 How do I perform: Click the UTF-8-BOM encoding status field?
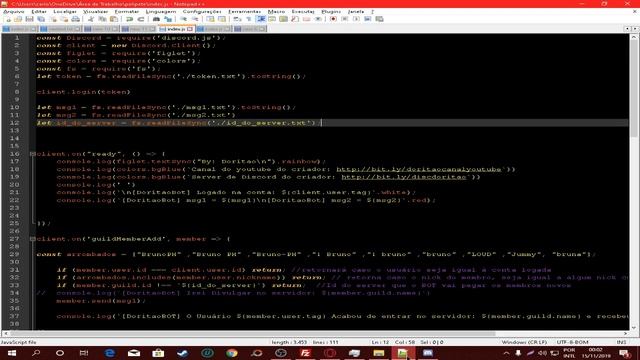(x=572, y=342)
